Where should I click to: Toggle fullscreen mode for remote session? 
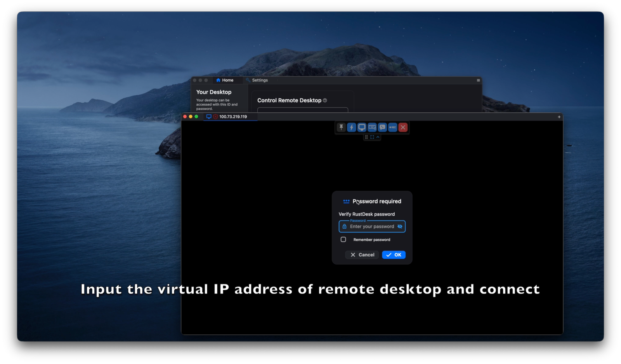[372, 137]
